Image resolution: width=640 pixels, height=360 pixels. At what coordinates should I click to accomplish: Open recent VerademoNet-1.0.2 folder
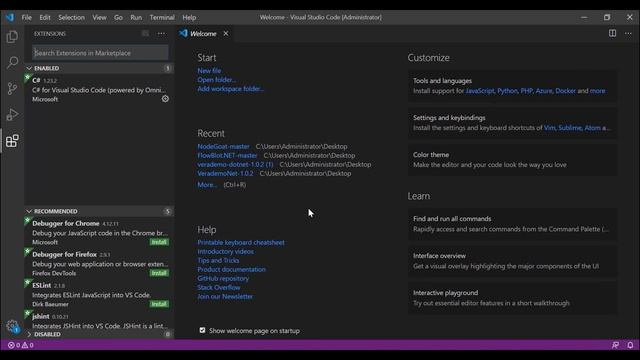coord(225,173)
